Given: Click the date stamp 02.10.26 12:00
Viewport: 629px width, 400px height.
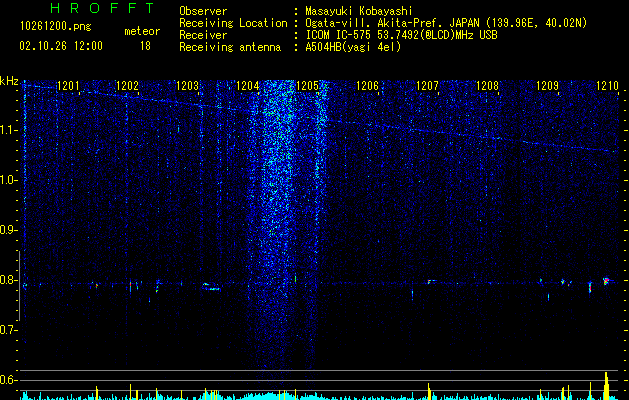Looking at the screenshot, I should click(61, 46).
